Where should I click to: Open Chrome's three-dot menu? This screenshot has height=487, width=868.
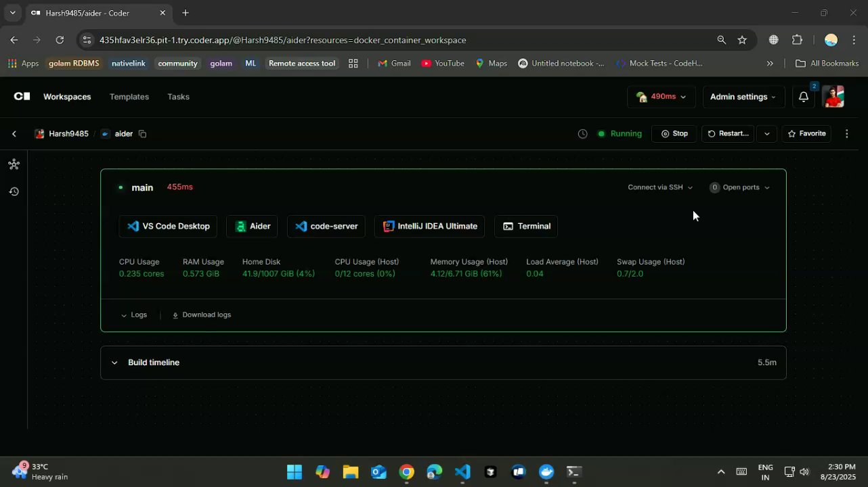point(853,40)
